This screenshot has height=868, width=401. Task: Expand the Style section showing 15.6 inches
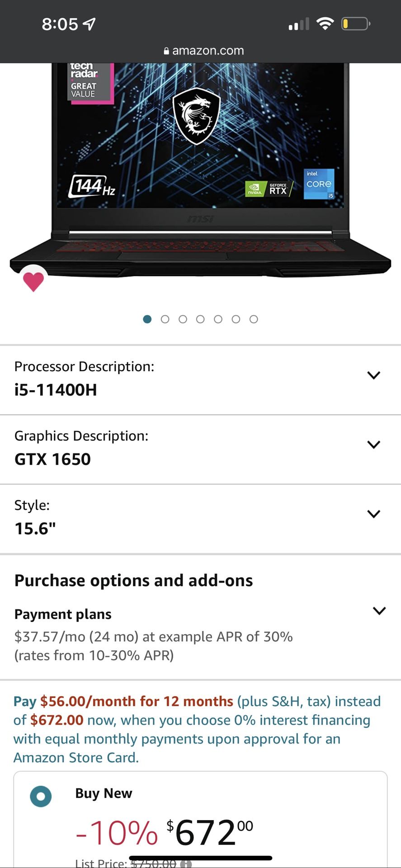pyautogui.click(x=374, y=514)
